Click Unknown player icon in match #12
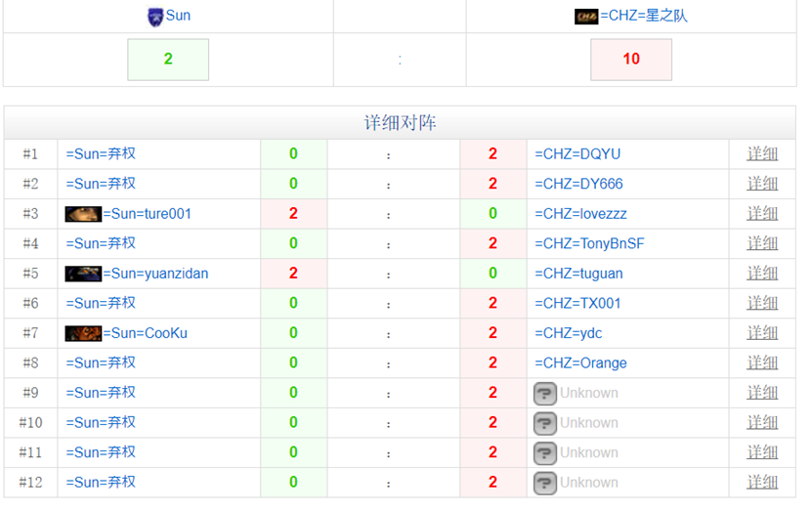This screenshot has height=511, width=812. tap(545, 483)
